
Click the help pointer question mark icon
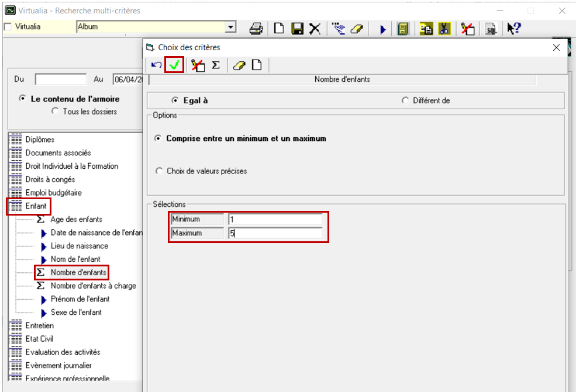point(514,28)
